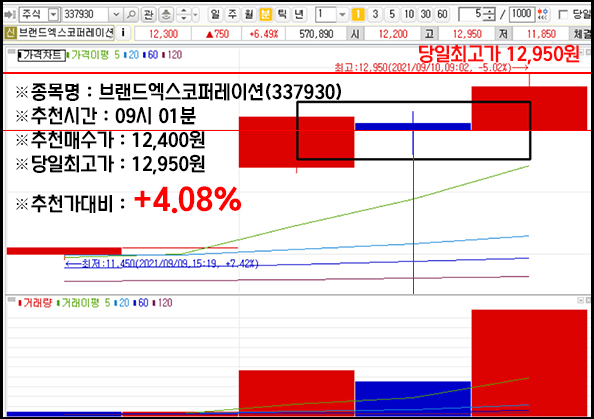Click the 30 minute interval button

(425, 15)
